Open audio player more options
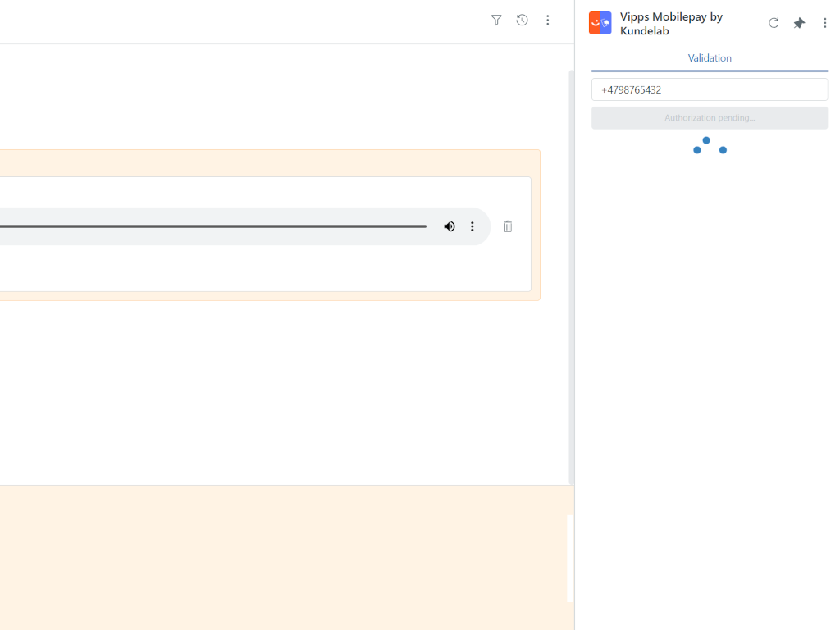The width and height of the screenshot is (840, 630). pyautogui.click(x=472, y=226)
